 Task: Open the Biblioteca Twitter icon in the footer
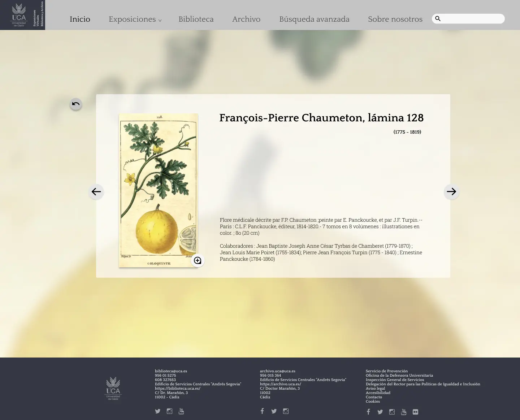tap(158, 411)
